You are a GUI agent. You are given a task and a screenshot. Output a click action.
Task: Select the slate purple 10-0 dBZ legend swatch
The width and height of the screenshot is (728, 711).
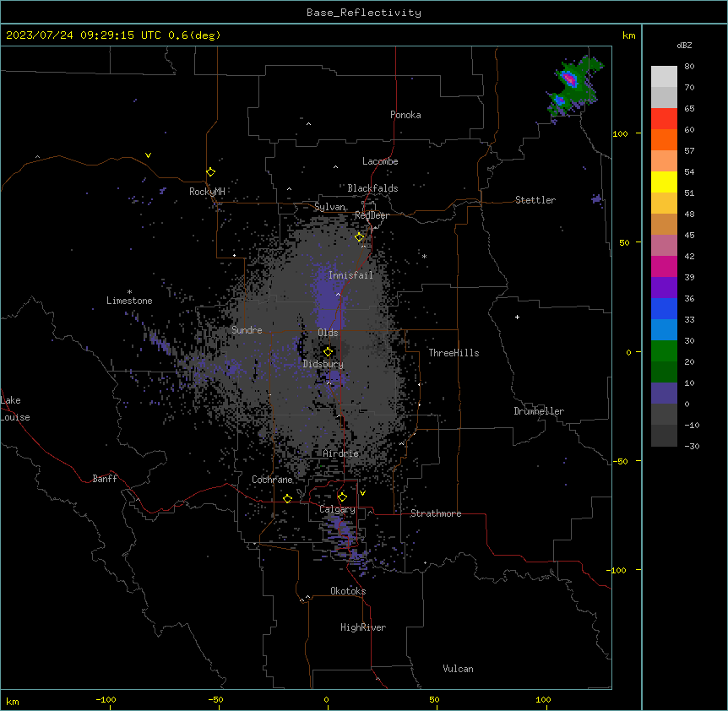[x=664, y=393]
